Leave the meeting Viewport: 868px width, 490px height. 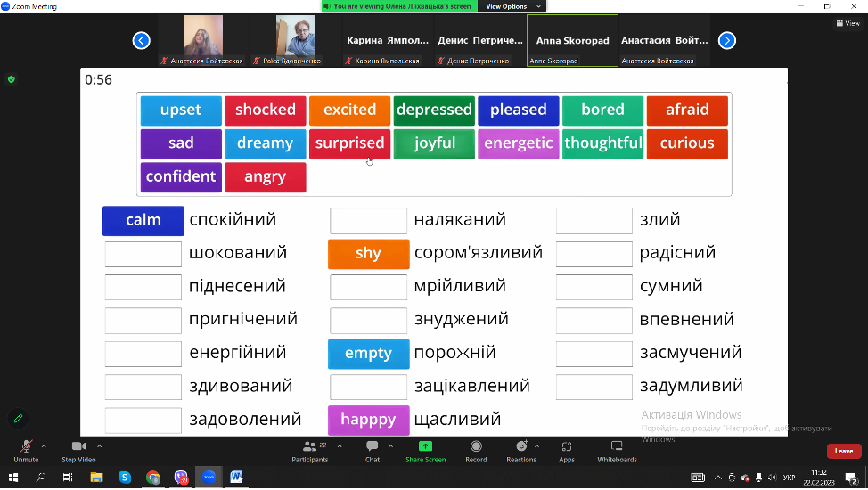point(843,452)
